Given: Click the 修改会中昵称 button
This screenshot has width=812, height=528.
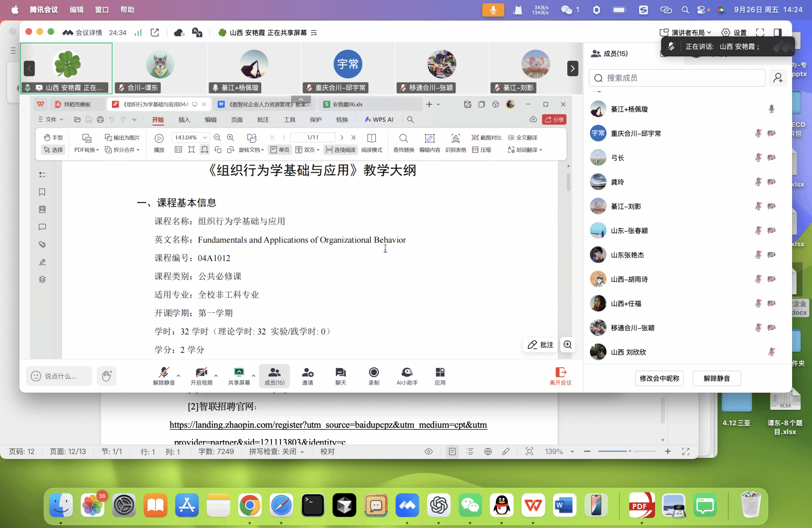Looking at the screenshot, I should pos(659,378).
